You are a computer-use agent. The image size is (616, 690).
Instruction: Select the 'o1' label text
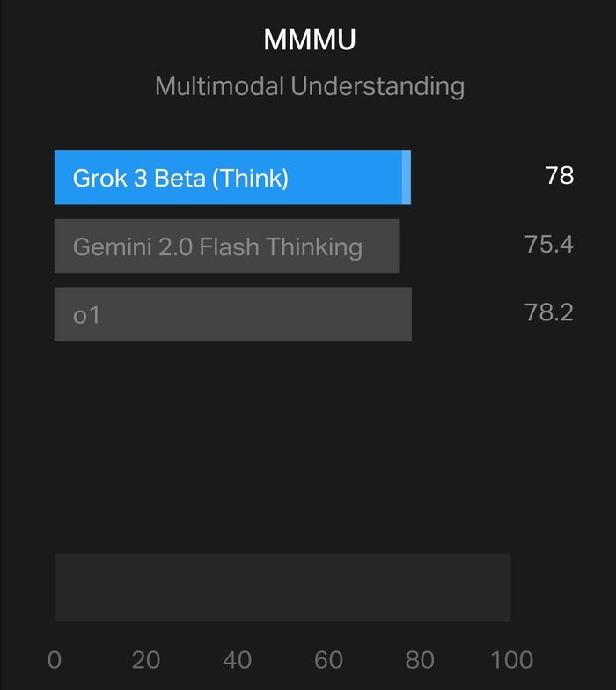tap(86, 315)
